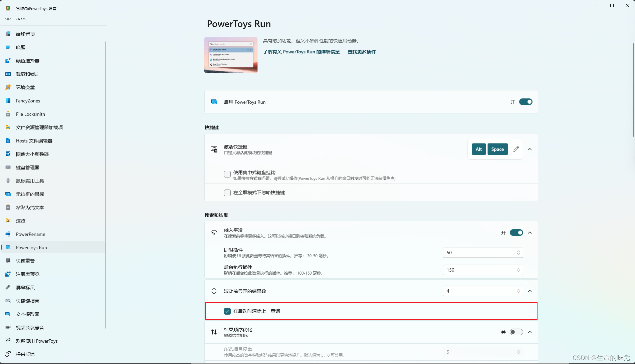Image resolution: width=635 pixels, height=364 pixels.
Task: Open the 颜色选择器 settings page
Action: click(x=53, y=61)
